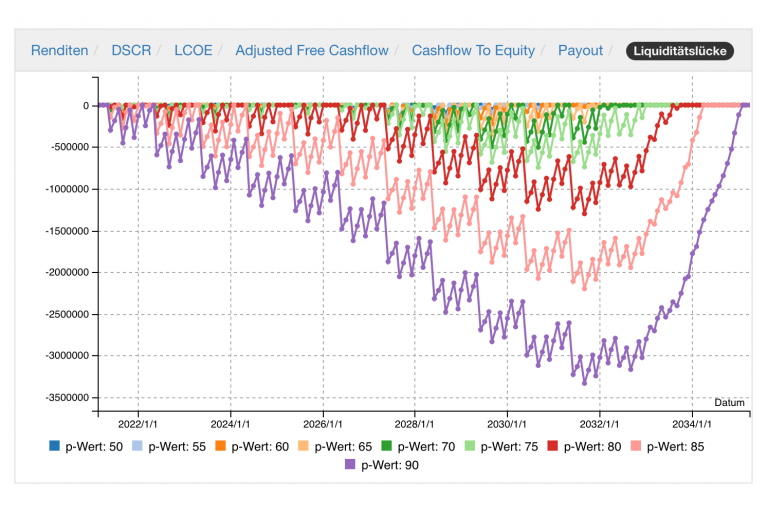Click the dark green p-Wert: 70 swatch
The image size is (768, 511).
(387, 446)
